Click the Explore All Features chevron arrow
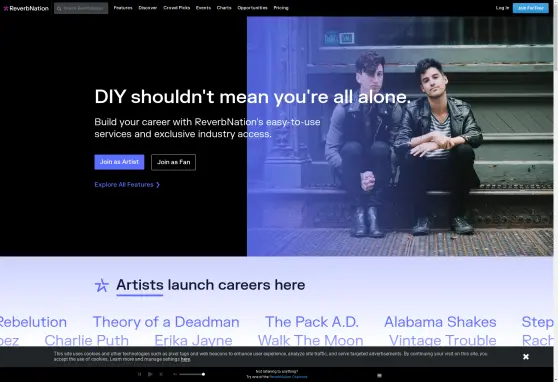558x382 pixels. (x=158, y=185)
